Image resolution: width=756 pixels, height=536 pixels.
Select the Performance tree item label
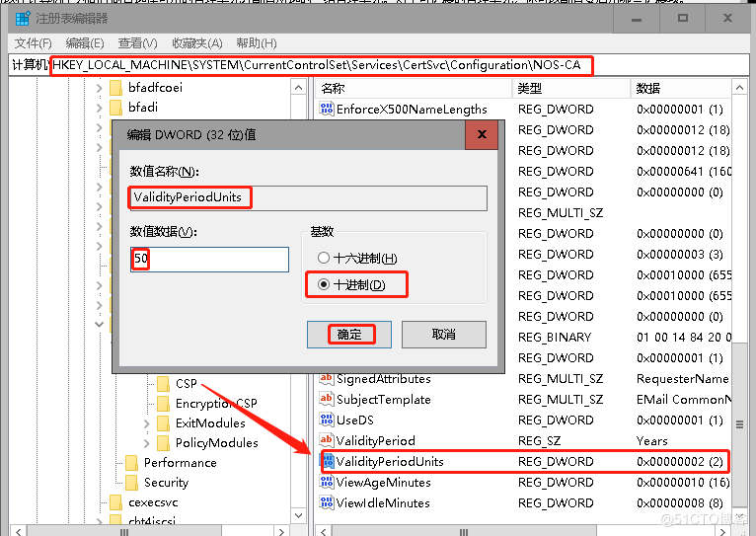181,463
